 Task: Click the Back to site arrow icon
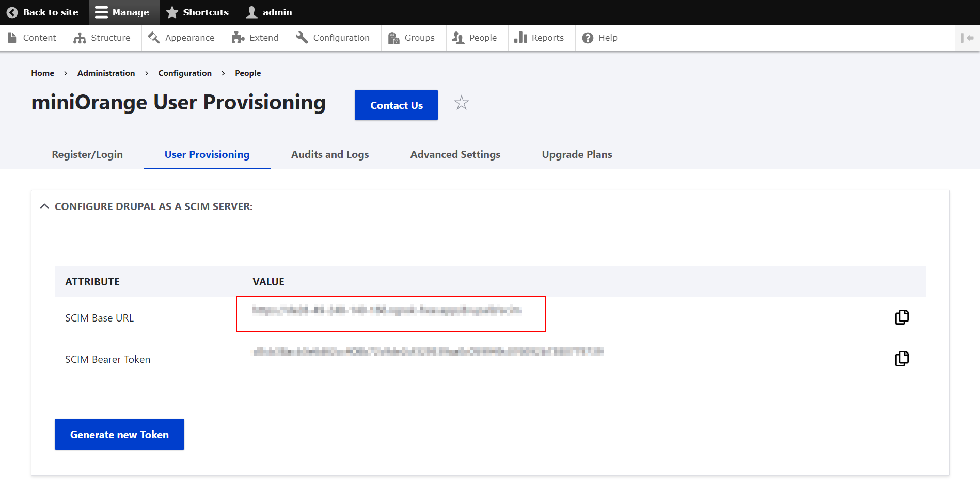coord(12,12)
